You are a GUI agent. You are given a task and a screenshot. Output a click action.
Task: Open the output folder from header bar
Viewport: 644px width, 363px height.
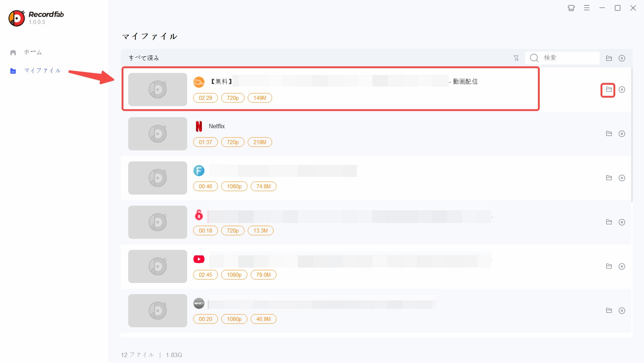click(609, 58)
